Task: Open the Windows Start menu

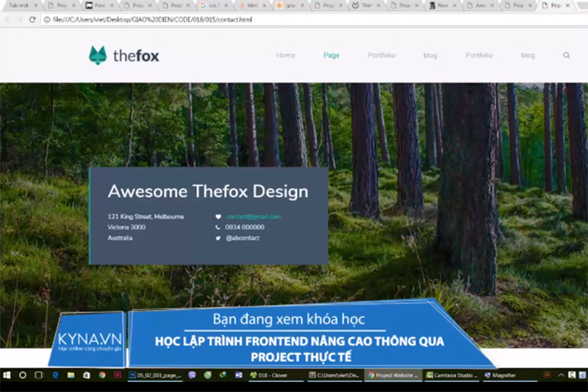Action: (7, 375)
